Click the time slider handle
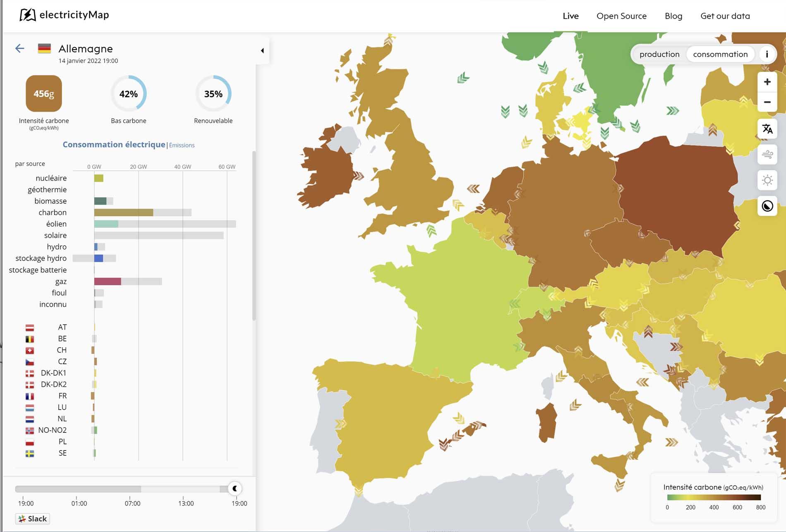The height and width of the screenshot is (532, 786). tap(235, 489)
